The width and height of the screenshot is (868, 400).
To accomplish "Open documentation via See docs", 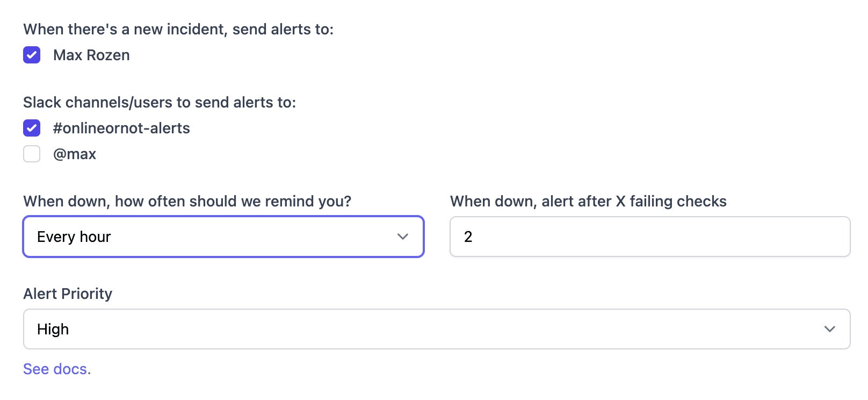I will (56, 369).
